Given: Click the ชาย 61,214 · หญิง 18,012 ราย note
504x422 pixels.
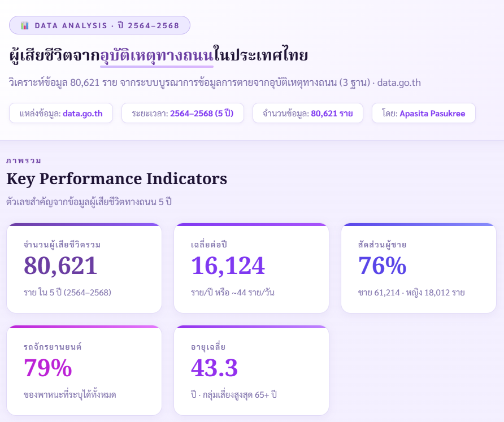Looking at the screenshot, I should pos(411,293).
